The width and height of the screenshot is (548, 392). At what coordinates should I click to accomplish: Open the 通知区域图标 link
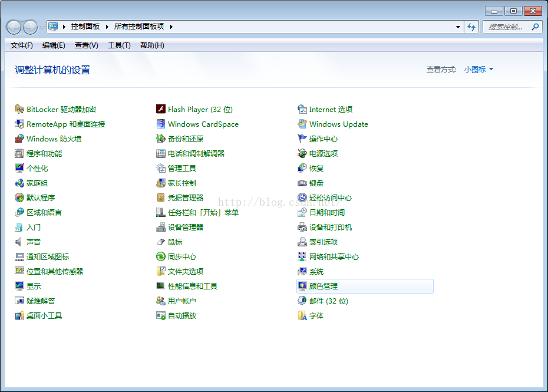(48, 256)
